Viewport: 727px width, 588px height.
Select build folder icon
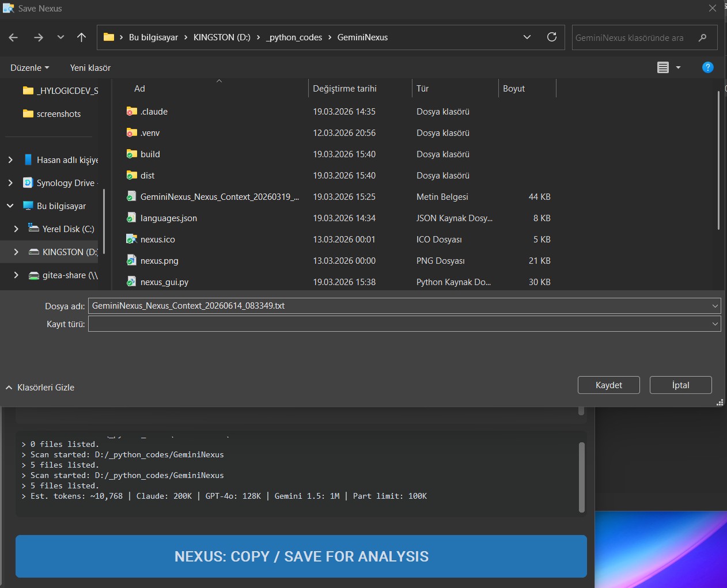pos(131,154)
